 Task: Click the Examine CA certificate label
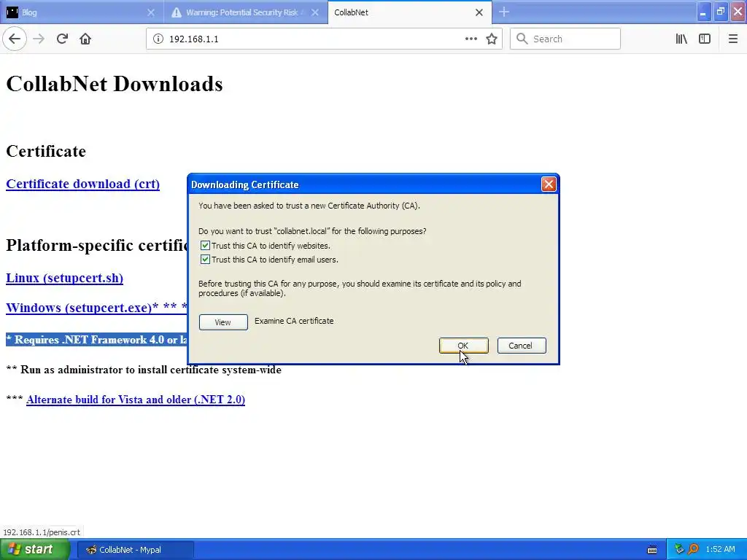coord(294,321)
